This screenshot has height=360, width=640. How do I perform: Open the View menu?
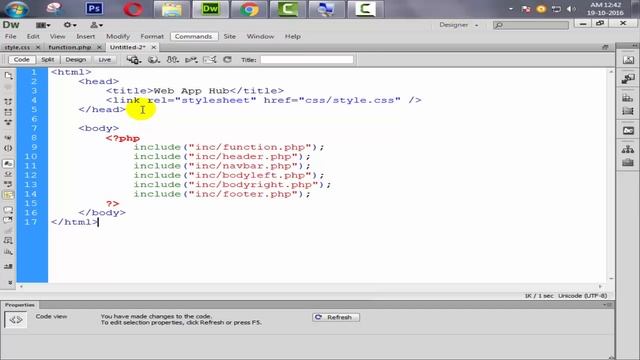(x=58, y=36)
